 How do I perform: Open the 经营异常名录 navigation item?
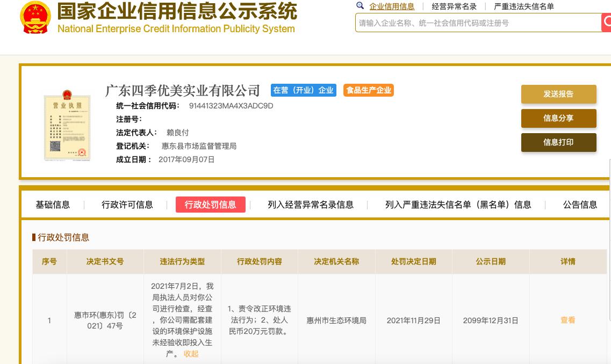pyautogui.click(x=454, y=6)
